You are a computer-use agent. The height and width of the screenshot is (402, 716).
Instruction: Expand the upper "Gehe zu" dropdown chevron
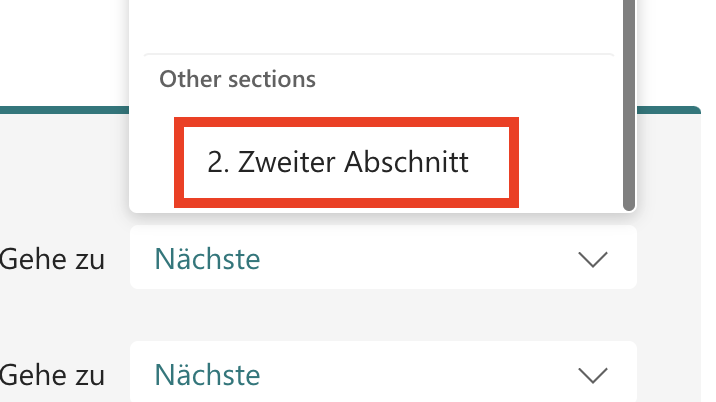pos(593,260)
